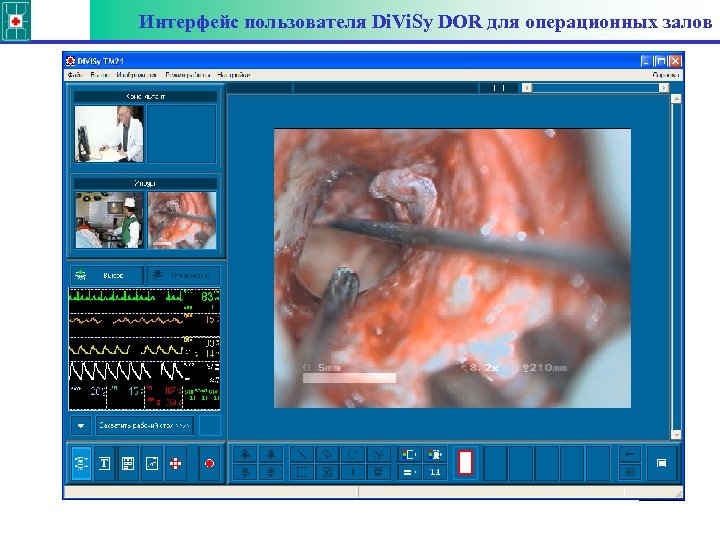The image size is (720, 540).
Task: Click the graph chart tool icon
Action: click(152, 463)
